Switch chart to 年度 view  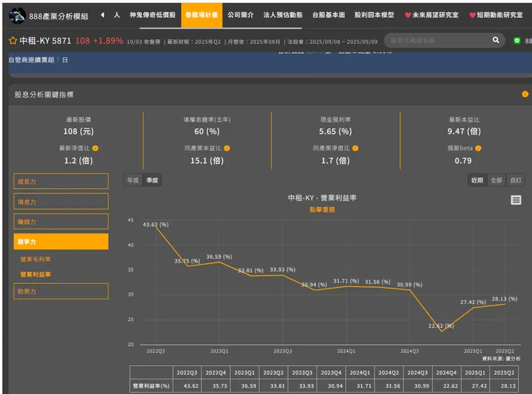pos(133,180)
